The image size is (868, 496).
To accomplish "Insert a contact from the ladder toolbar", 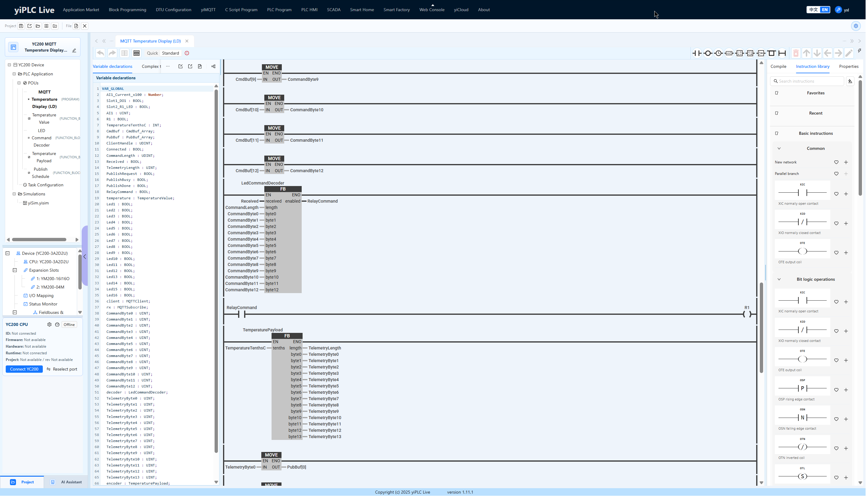I will tap(697, 53).
